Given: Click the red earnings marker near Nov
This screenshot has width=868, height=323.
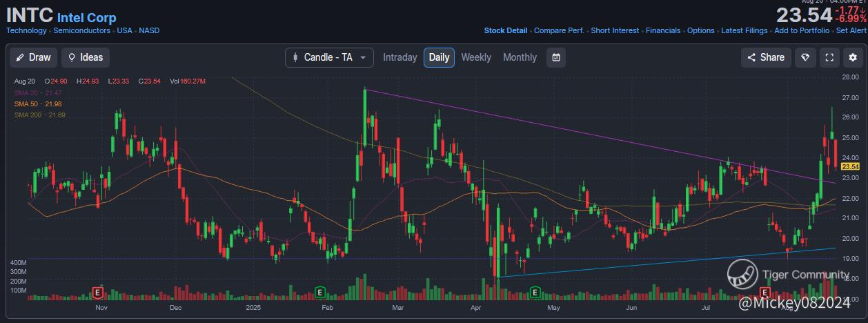Looking at the screenshot, I should [97, 293].
